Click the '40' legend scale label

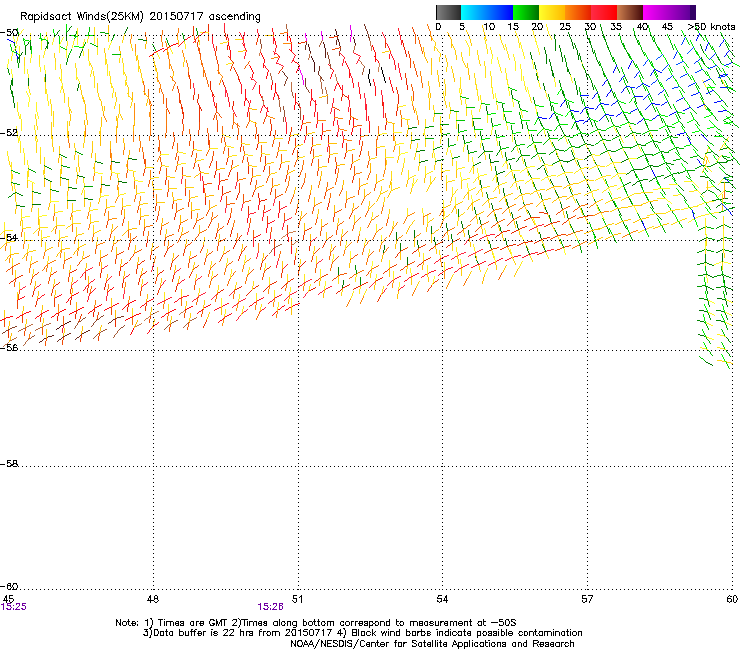tap(642, 27)
